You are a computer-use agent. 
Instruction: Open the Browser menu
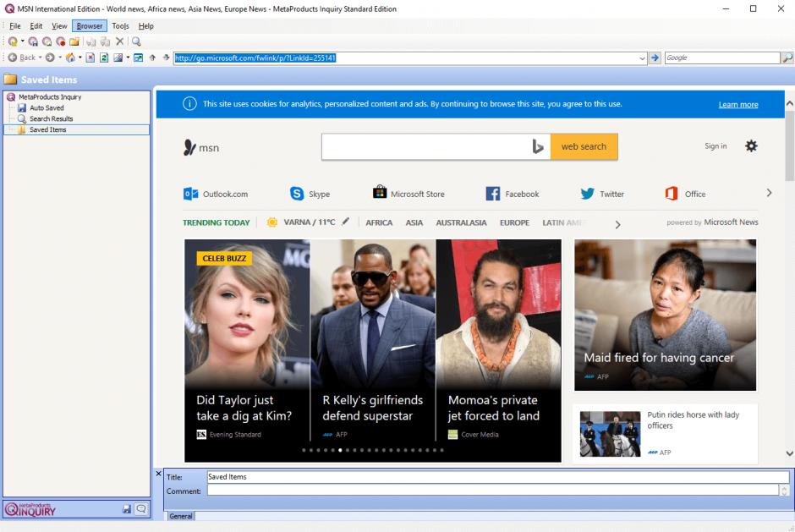coord(90,26)
